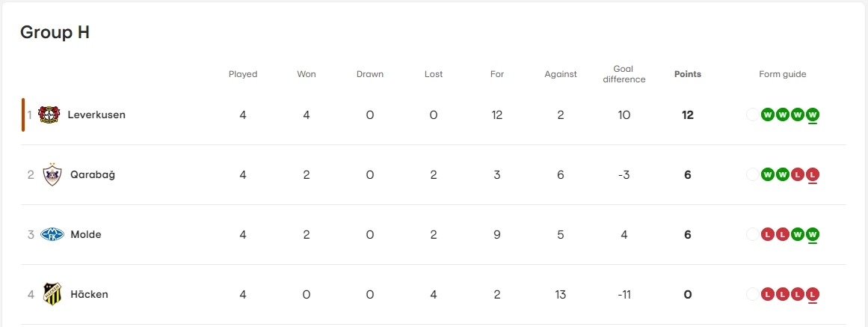Click Leverkusen's first green win badge
868x327 pixels.
pyautogui.click(x=767, y=114)
